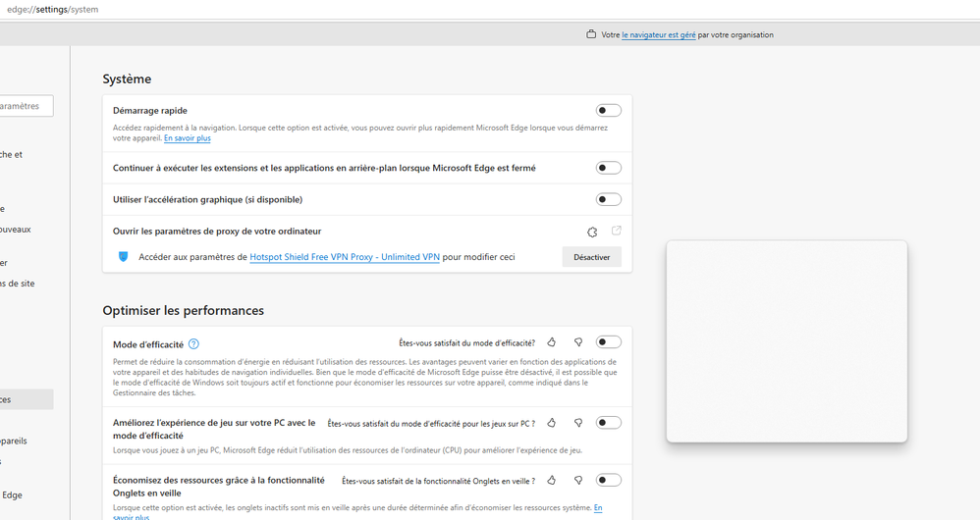Select sidebar item ending in 's de site'
980x520 pixels.
tap(18, 284)
